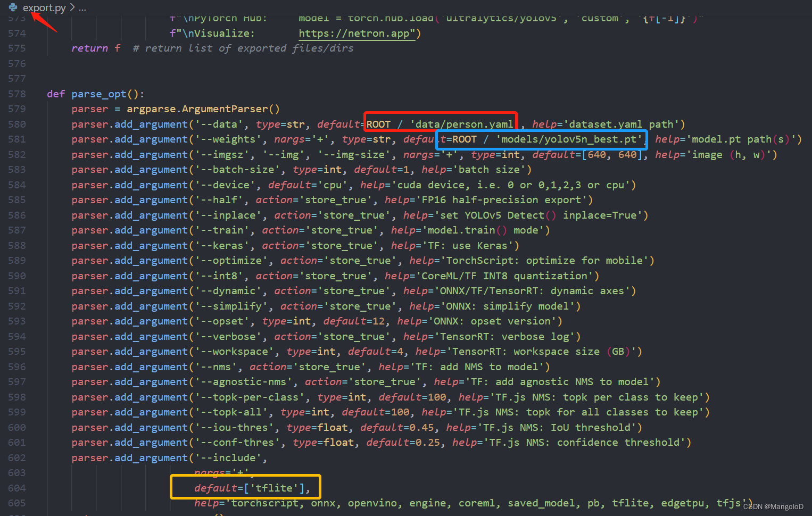Screen dimensions: 812x516
Task: Click the '--simplify' argument string
Action: 231,306
